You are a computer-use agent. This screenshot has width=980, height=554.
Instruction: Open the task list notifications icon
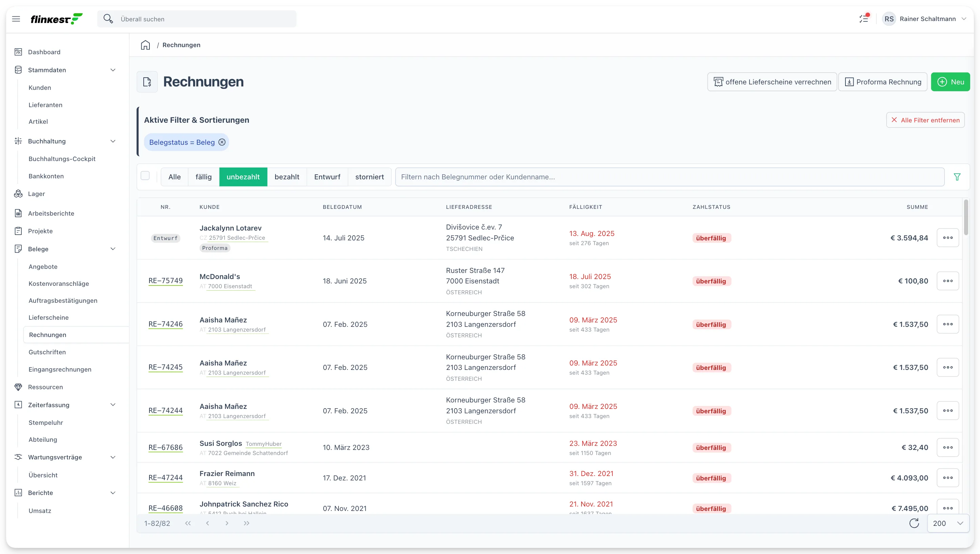(863, 19)
